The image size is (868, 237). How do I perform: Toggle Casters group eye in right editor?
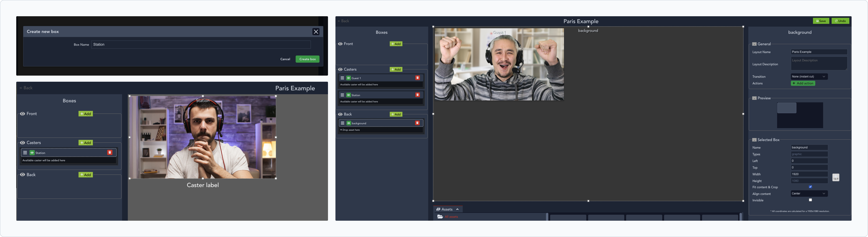(340, 70)
